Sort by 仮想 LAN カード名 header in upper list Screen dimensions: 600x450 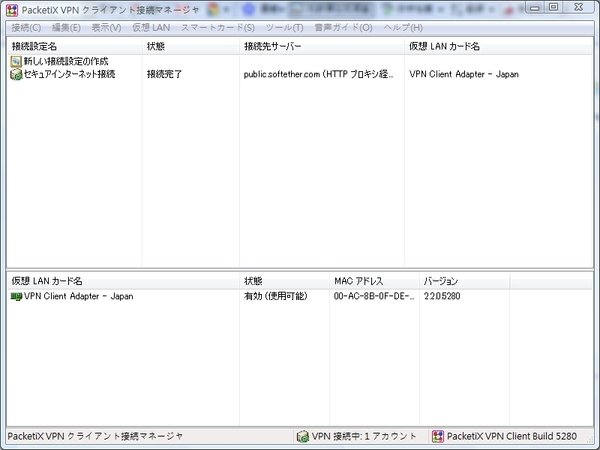[498, 46]
